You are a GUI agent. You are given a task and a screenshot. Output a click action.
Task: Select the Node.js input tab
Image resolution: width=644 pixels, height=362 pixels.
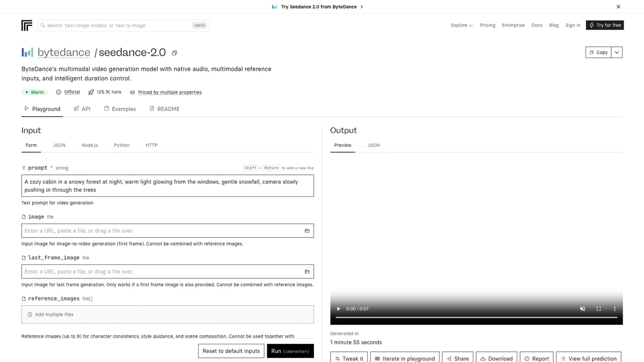(90, 145)
